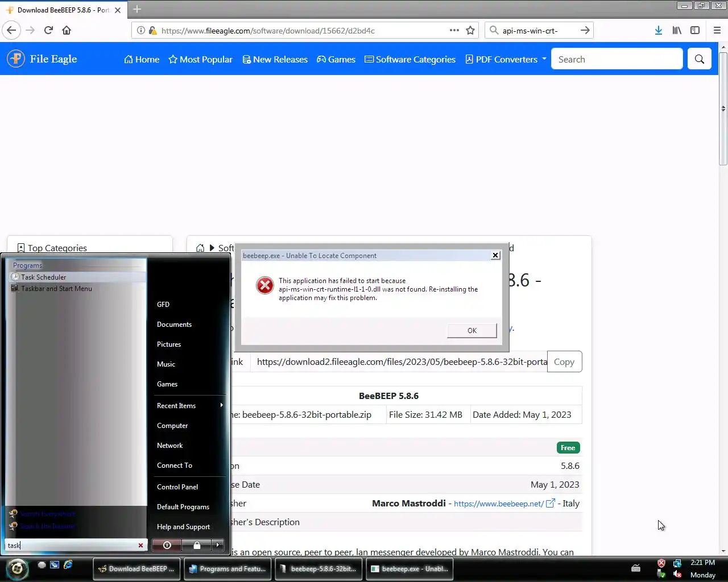Image resolution: width=728 pixels, height=582 pixels.
Task: Click the File Eagle logo
Action: tap(42, 59)
